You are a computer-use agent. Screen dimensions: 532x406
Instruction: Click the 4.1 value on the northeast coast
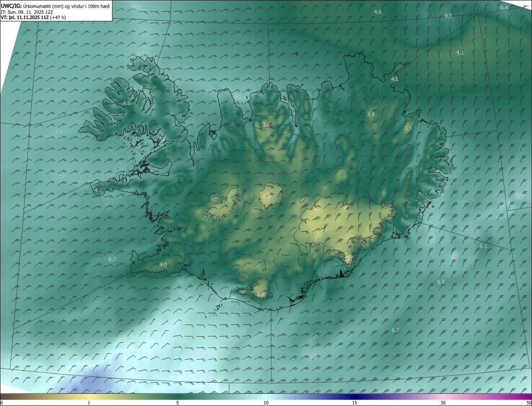coord(395,79)
